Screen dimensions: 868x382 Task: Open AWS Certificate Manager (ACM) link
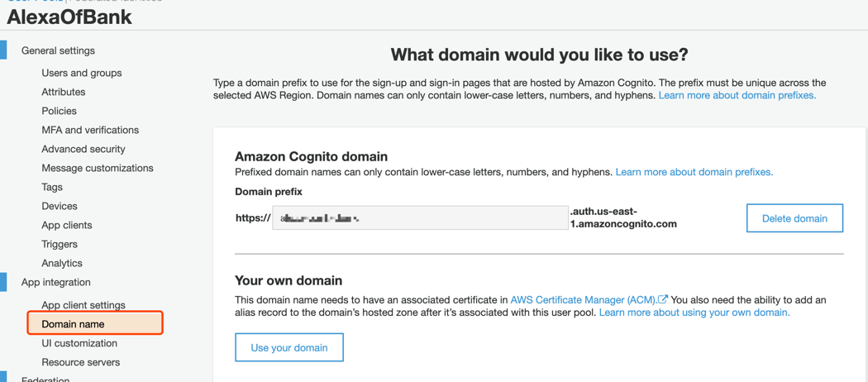[x=584, y=300]
